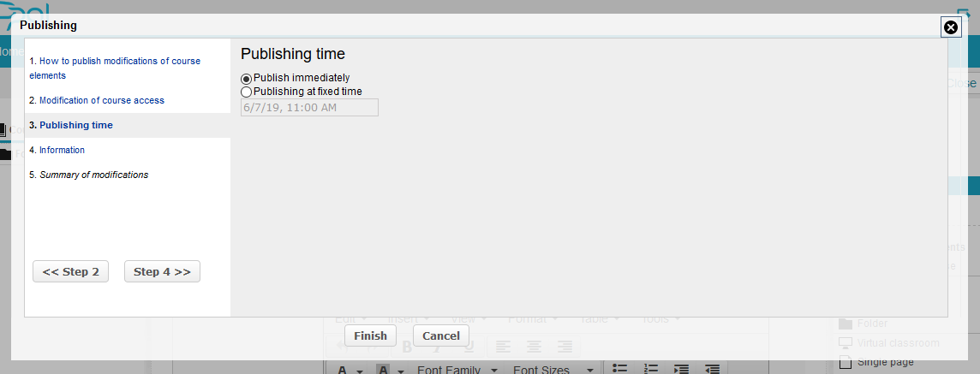The width and height of the screenshot is (980, 374).
Task: Open the Font Sizes dropdown
Action: pos(553,369)
